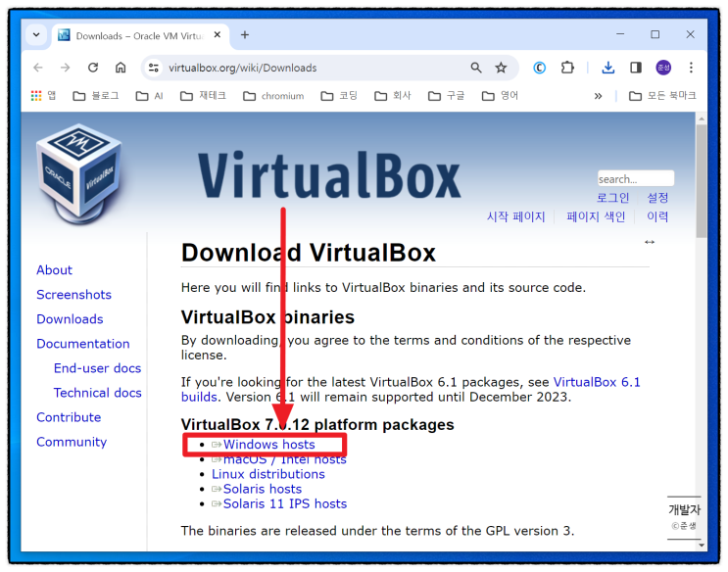Reload the current page
The image size is (728, 572).
[x=93, y=68]
